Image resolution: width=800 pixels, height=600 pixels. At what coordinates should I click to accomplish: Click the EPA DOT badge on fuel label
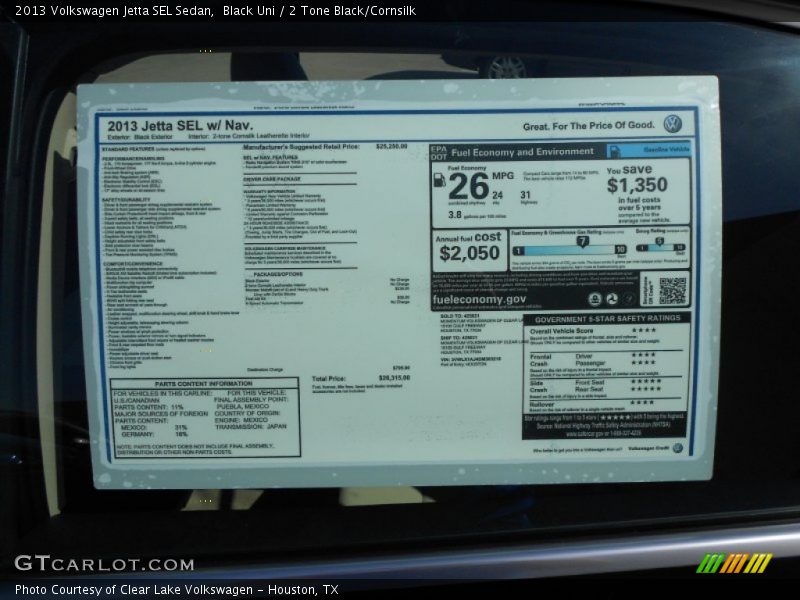[x=438, y=151]
